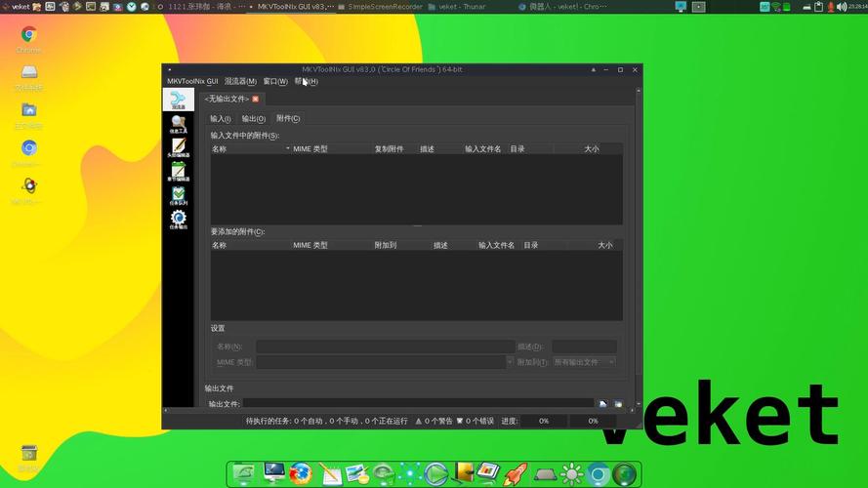Image resolution: width=868 pixels, height=488 pixels.
Task: Open the blue Chromium desktop icon
Action: coord(28,152)
